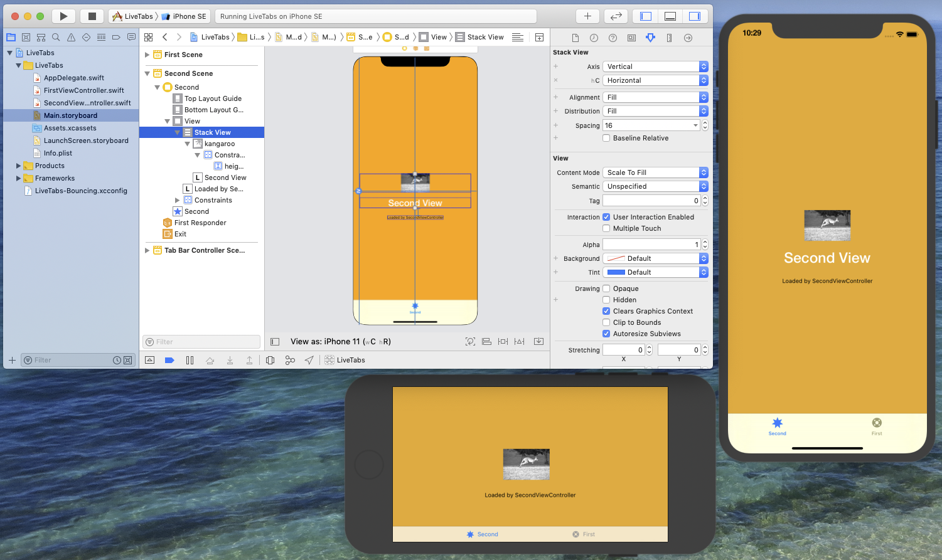Run the app with the Play button
Viewport: 942px width, 560px height.
(x=63, y=16)
